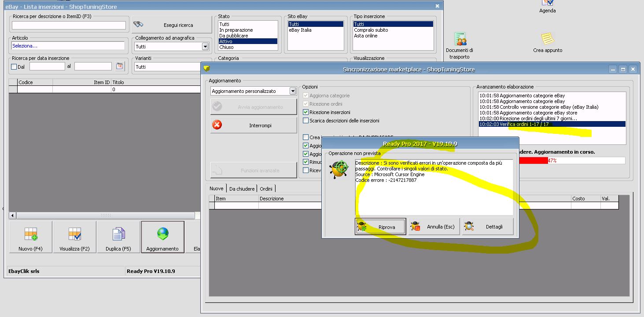Click the Ricerca per descrizione o ItemID field
The image size is (644, 317).
(x=69, y=25)
